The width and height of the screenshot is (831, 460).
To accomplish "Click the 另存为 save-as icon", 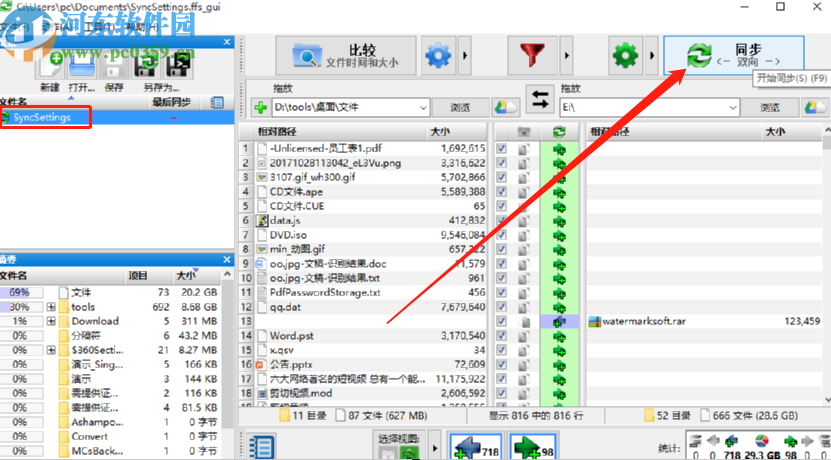I will (x=146, y=66).
